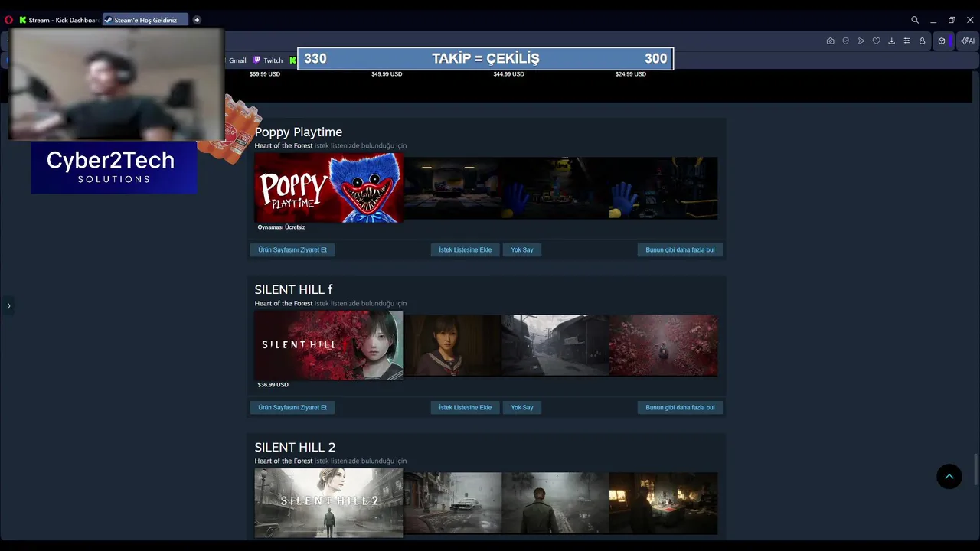
Task: Open a new browser tab
Action: 197,20
